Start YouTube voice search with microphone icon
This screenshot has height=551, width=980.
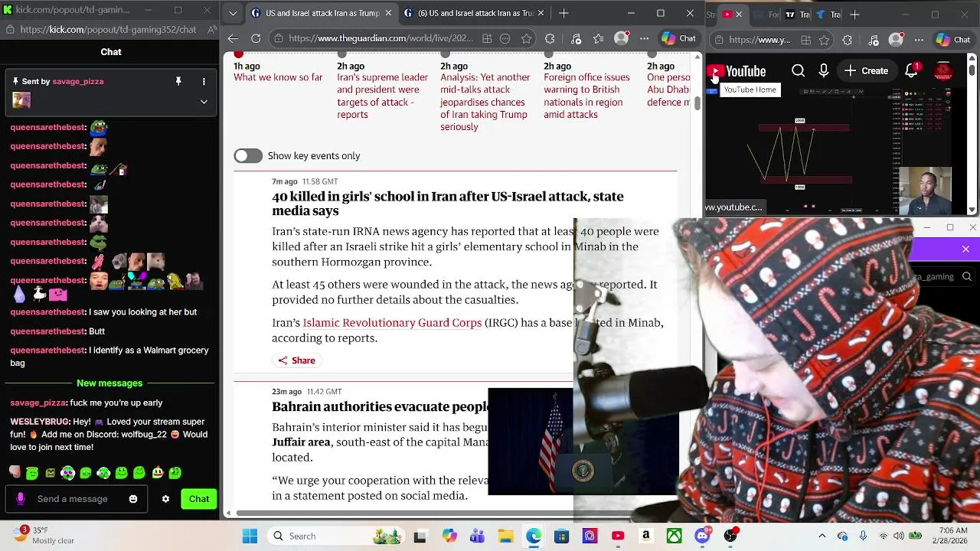(824, 70)
